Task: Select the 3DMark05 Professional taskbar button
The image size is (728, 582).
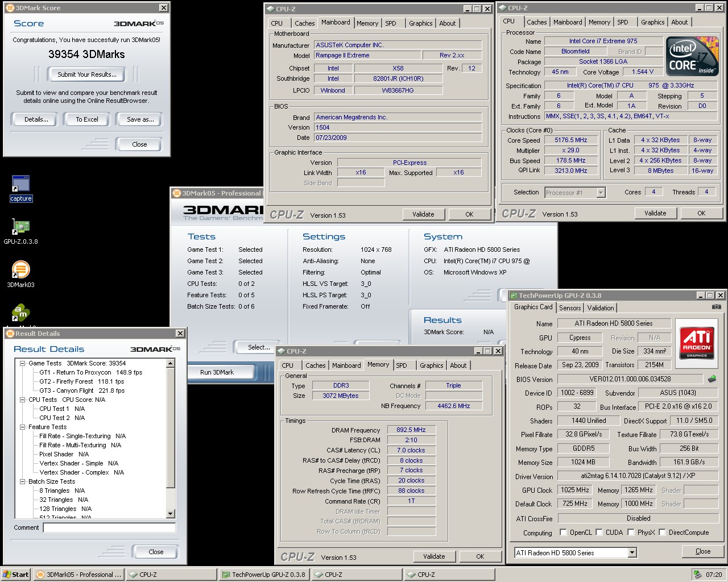Action: (79, 575)
